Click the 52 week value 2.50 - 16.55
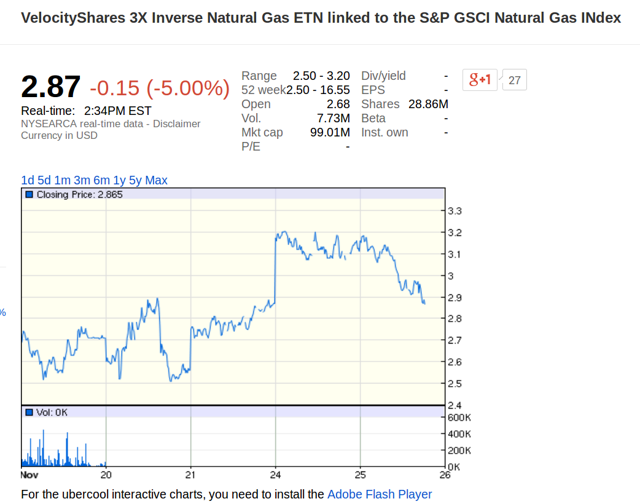The image size is (640, 504). 318,90
